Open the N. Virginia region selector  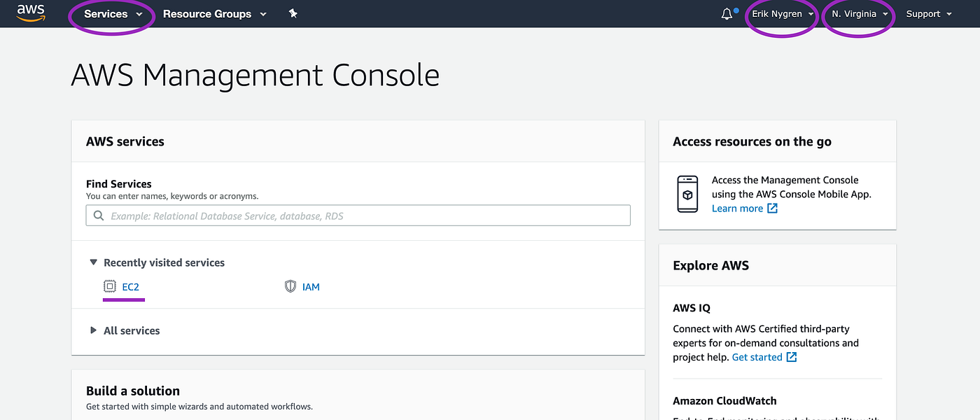tap(860, 14)
